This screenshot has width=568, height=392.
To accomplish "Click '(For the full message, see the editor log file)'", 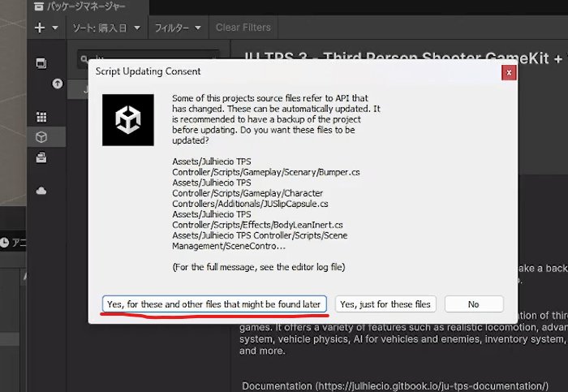I will (x=259, y=267).
